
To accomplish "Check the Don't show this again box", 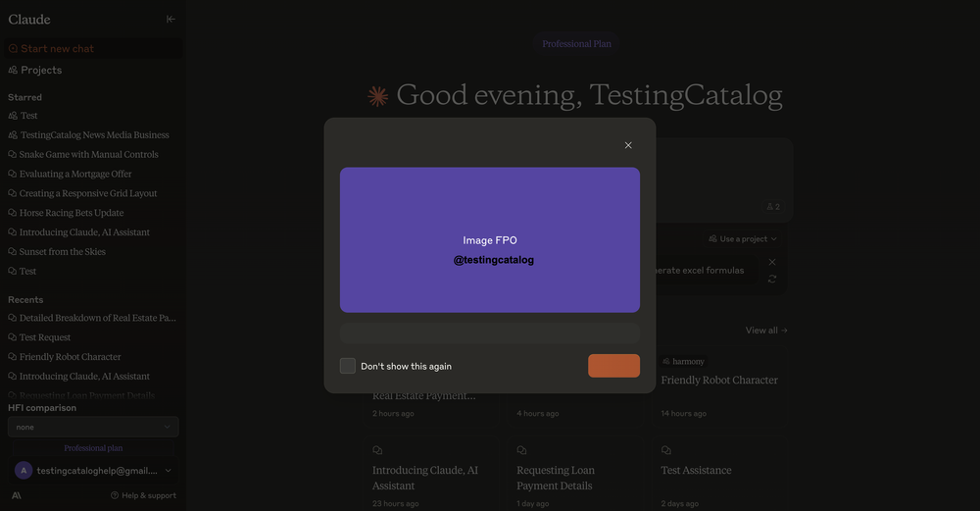I will pyautogui.click(x=348, y=366).
